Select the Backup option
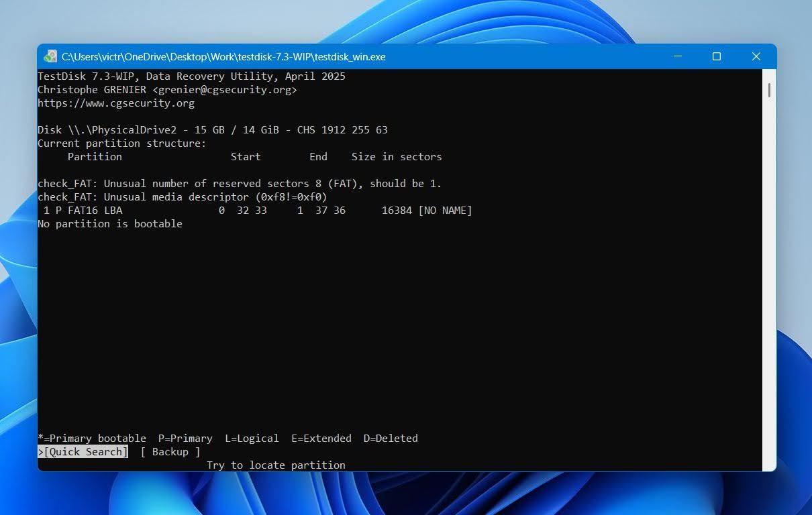This screenshot has height=515, width=812. (170, 452)
